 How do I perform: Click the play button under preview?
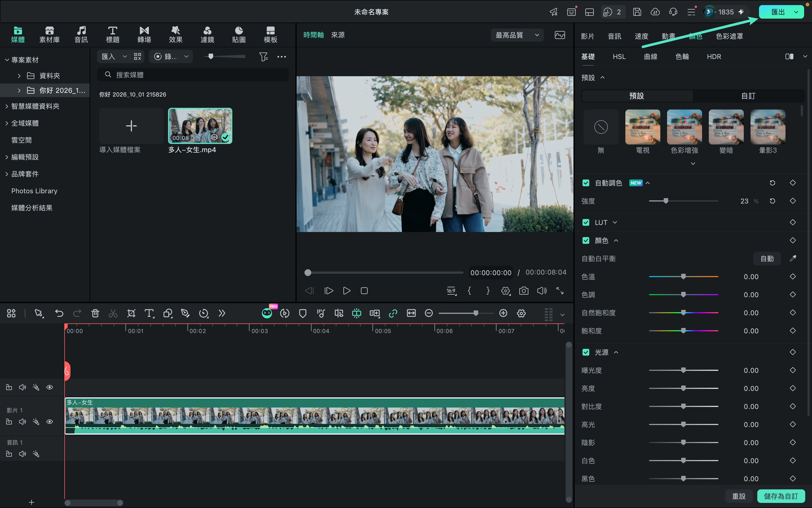[x=347, y=291]
